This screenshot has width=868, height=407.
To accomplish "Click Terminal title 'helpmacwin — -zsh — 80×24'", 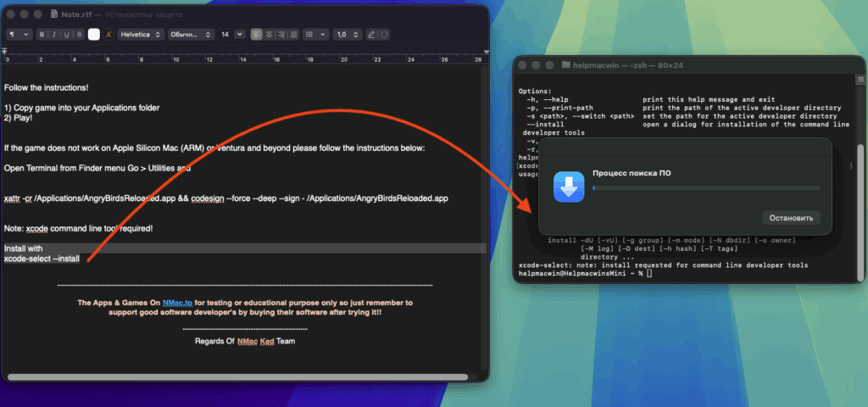I will 628,65.
